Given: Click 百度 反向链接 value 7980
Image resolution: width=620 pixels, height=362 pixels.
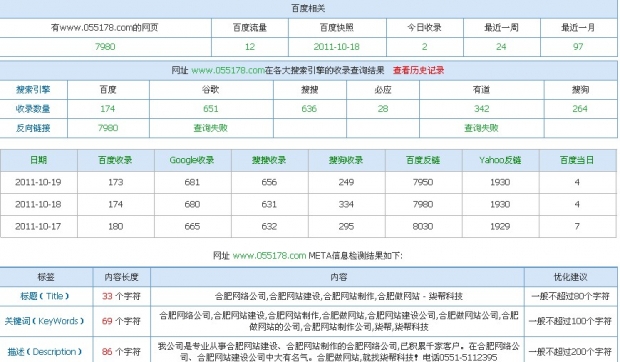Looking at the screenshot, I should [108, 128].
